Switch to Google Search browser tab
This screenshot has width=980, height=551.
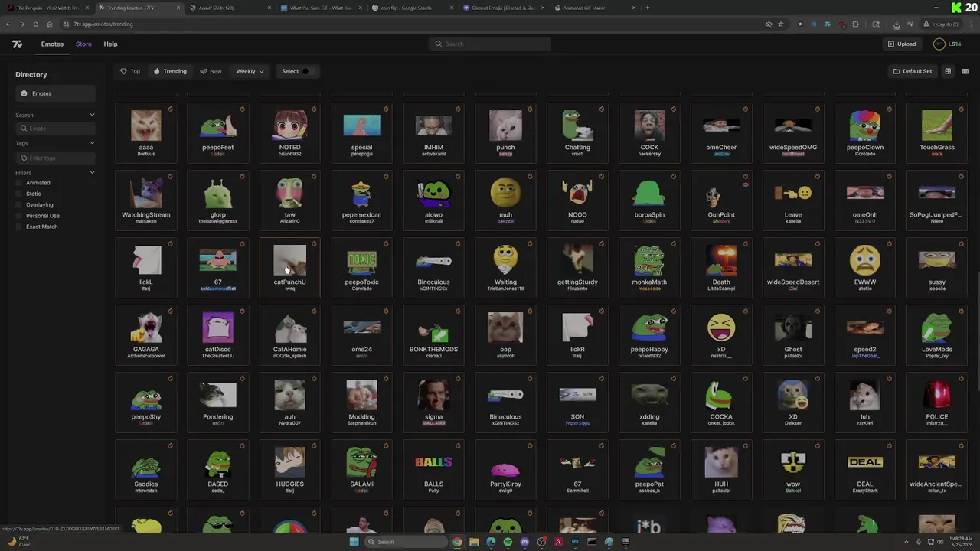tap(413, 8)
